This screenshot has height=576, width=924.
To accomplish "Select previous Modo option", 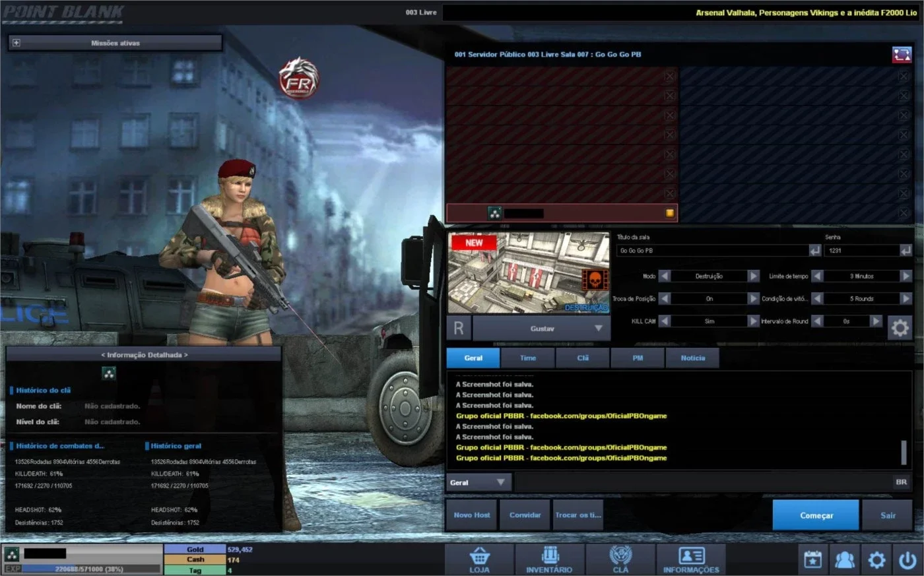I will 665,276.
